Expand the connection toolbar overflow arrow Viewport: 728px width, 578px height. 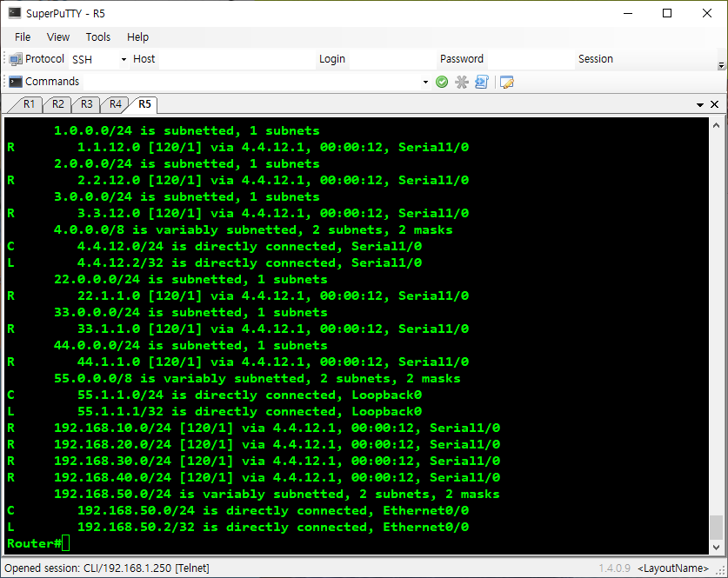[x=721, y=65]
